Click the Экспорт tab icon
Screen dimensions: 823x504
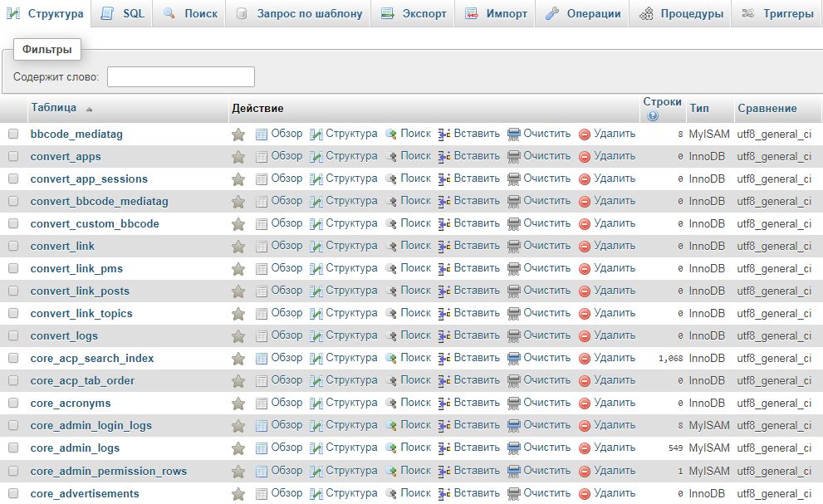click(388, 13)
